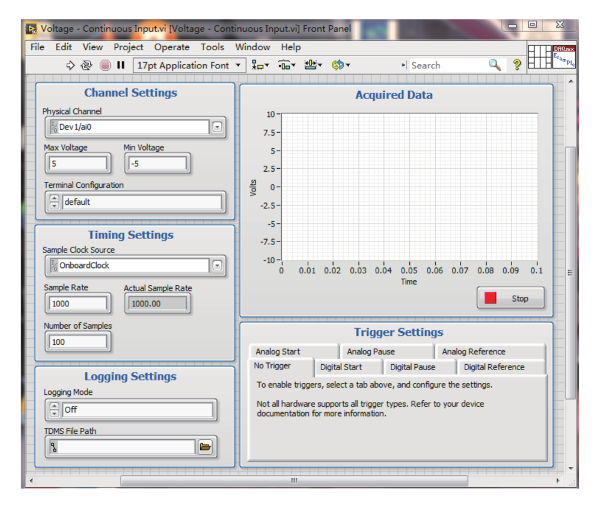This screenshot has height=510, width=600.
Task: Click the Logging Settings heading
Action: point(130,376)
